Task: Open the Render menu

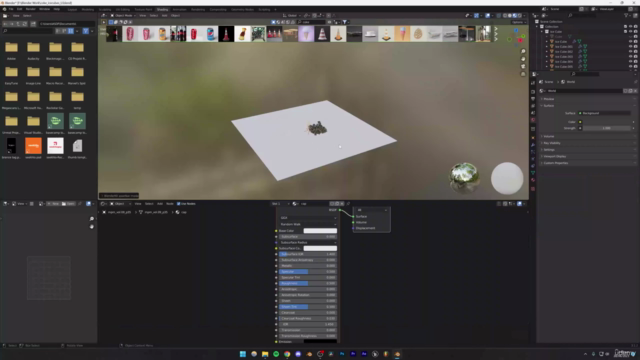Action: point(31,9)
